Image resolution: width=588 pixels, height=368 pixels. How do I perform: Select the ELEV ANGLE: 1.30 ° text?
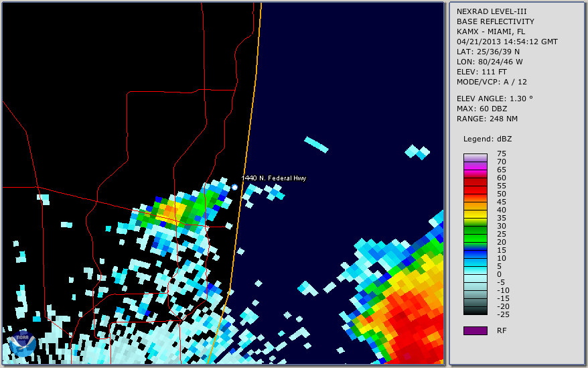pyautogui.click(x=495, y=99)
